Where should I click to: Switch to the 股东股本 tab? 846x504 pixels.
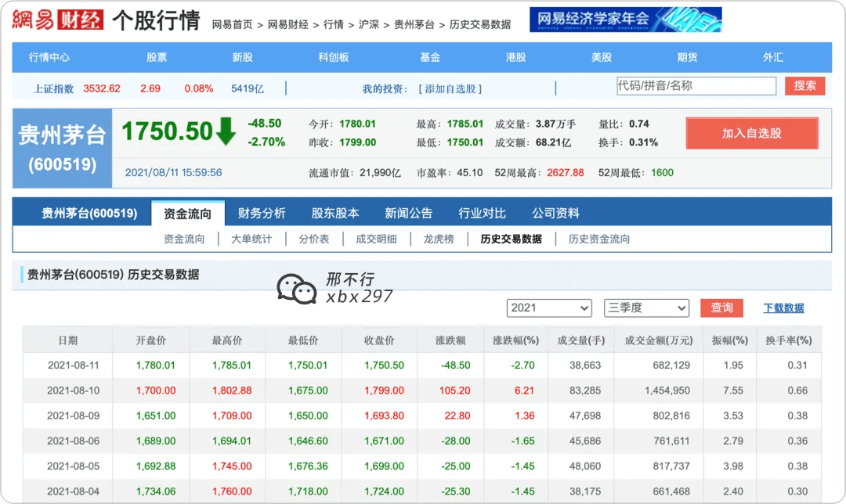(335, 214)
